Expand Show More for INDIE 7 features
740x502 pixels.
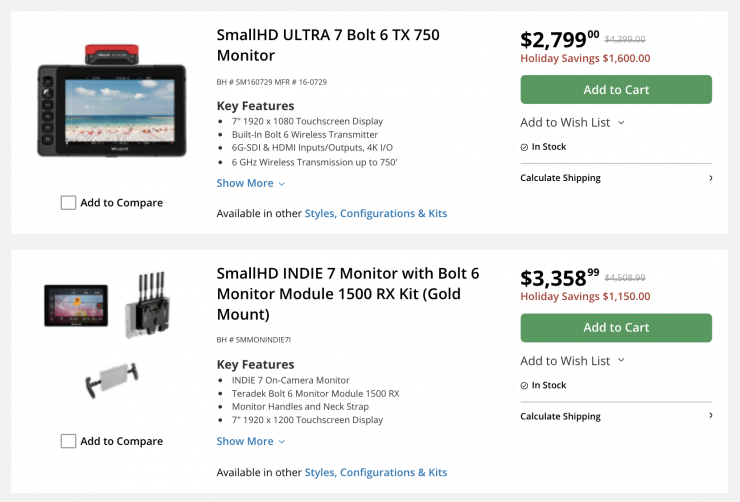click(250, 441)
